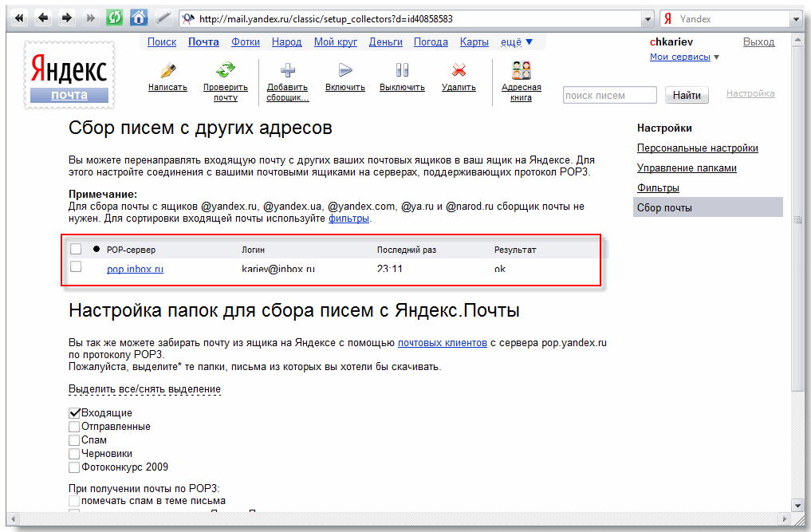Go forward one page in browser
Viewport: 811px width, 532px height.
pos(67,18)
